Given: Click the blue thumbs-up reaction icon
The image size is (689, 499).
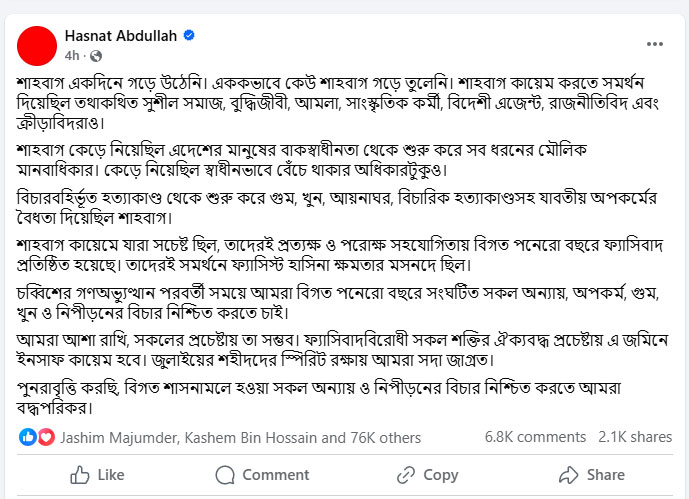Looking at the screenshot, I should [x=27, y=437].
